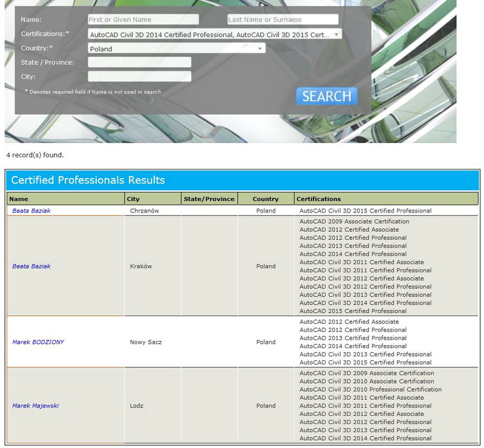Click Poland in Marek BODZIONY row
The image size is (484, 448).
pyautogui.click(x=266, y=342)
